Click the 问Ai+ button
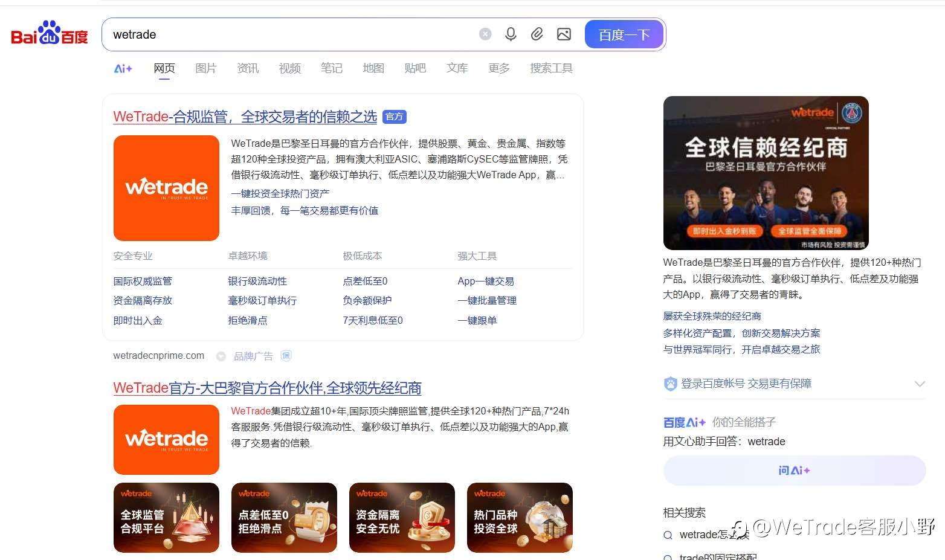This screenshot has width=945, height=560. 795,471
